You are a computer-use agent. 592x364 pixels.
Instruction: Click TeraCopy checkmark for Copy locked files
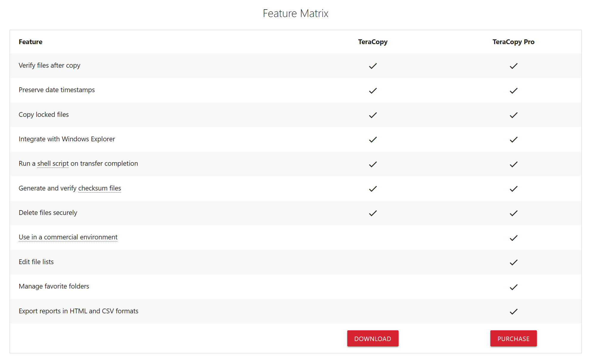[x=373, y=115]
